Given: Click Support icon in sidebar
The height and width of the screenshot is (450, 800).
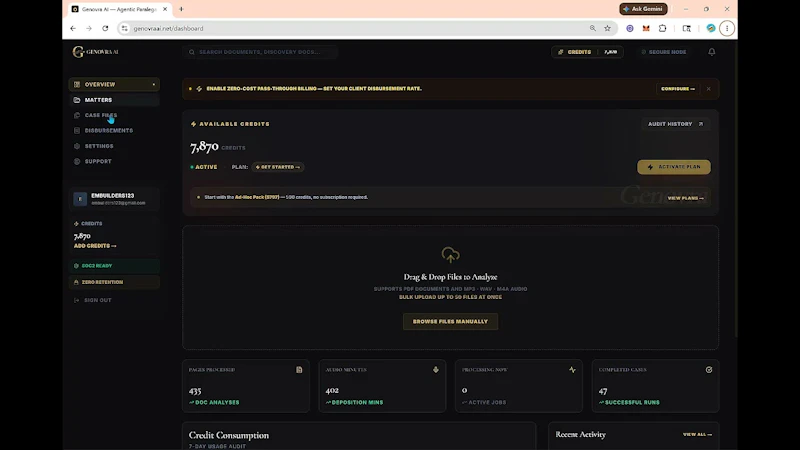Looking at the screenshot, I should coord(77,161).
